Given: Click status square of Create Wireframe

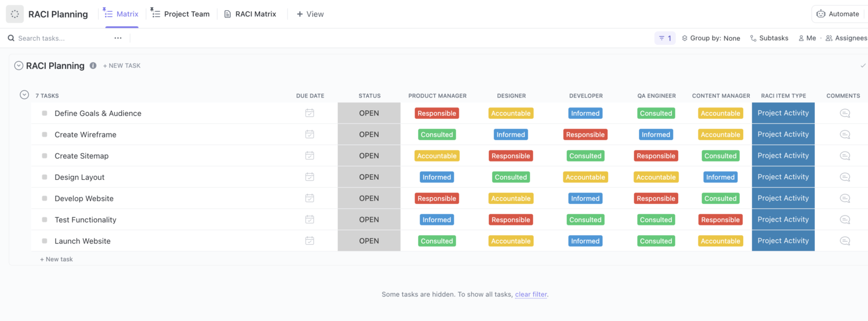Looking at the screenshot, I should tap(45, 135).
